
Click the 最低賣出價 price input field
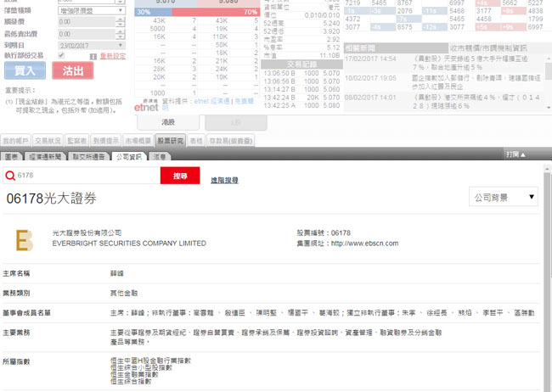pos(87,34)
